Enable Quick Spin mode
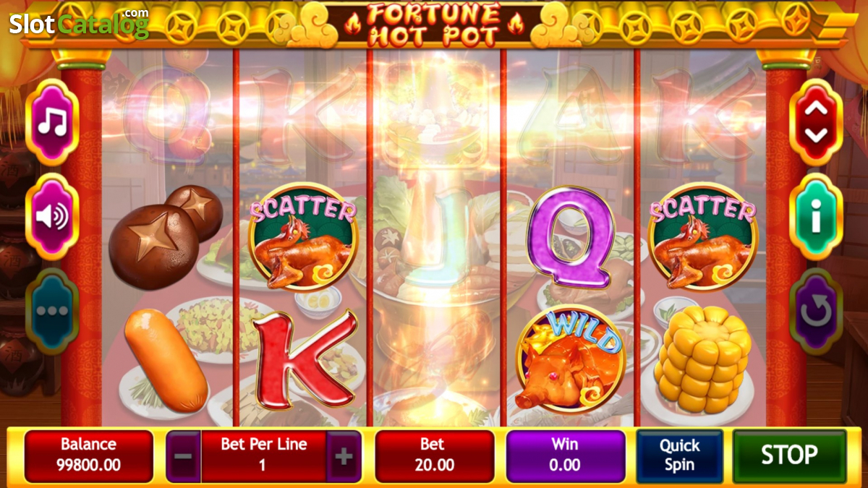The image size is (868, 488). pyautogui.click(x=679, y=455)
